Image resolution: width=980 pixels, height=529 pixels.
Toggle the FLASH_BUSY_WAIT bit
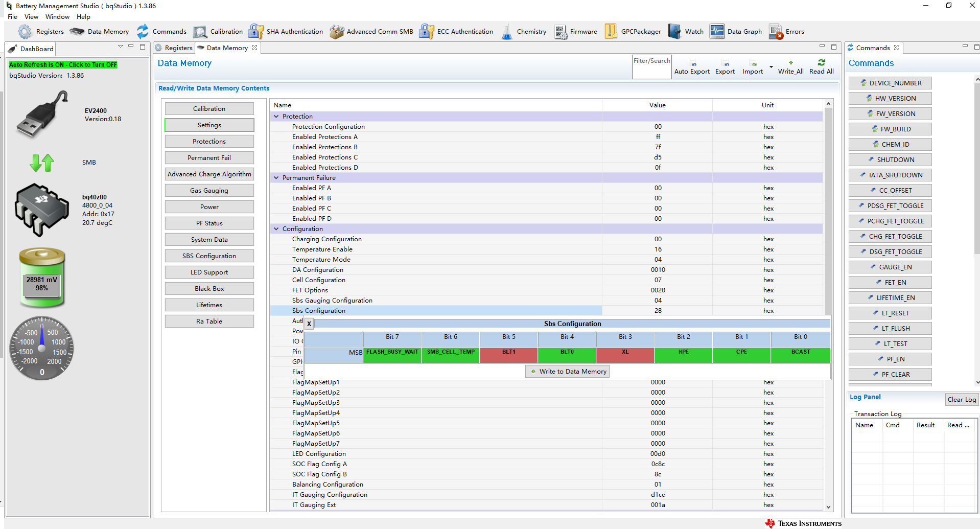click(x=392, y=355)
